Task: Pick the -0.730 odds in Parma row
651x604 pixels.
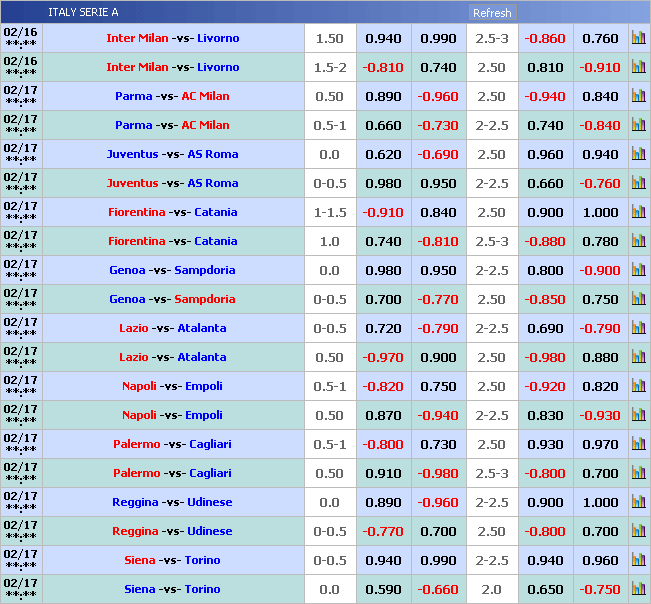Action: click(x=437, y=126)
